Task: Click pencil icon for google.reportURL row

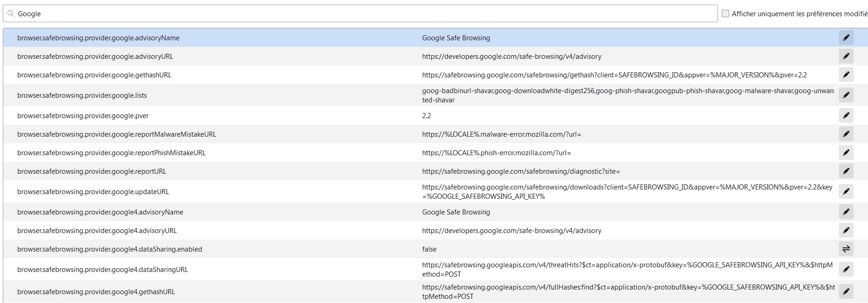Action: click(x=846, y=171)
